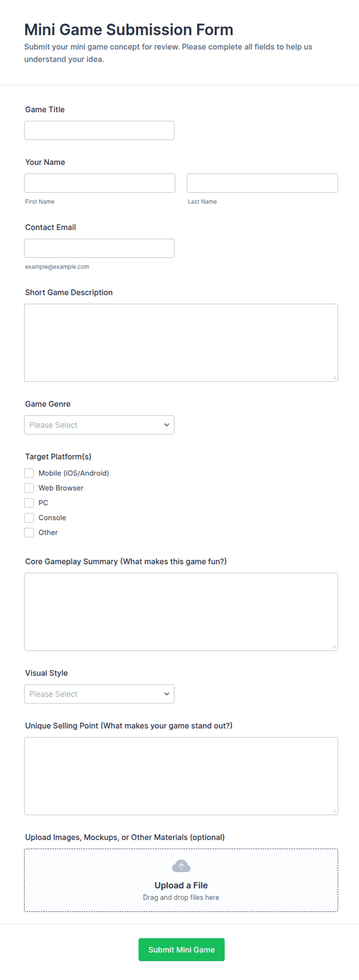Click the Upload a File drop area
Image resolution: width=359 pixels, height=980 pixels.
[181, 880]
